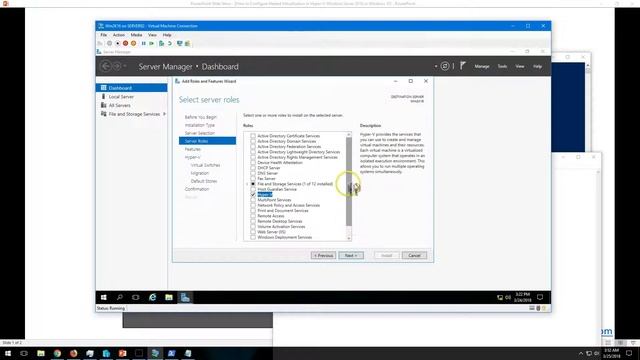640x360 pixels.
Task: Check the Web Server (IIS) role
Action: (x=253, y=232)
